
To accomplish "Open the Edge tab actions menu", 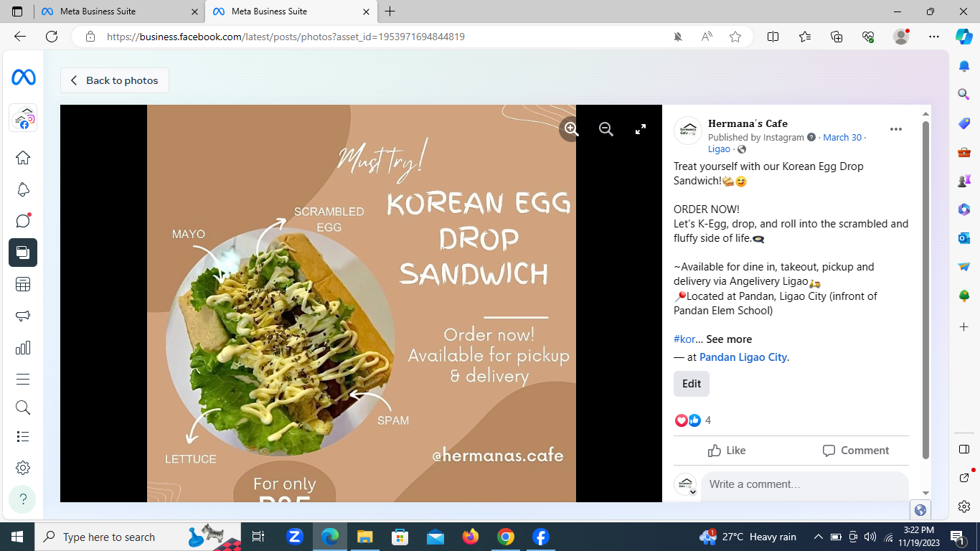I will 17,11.
